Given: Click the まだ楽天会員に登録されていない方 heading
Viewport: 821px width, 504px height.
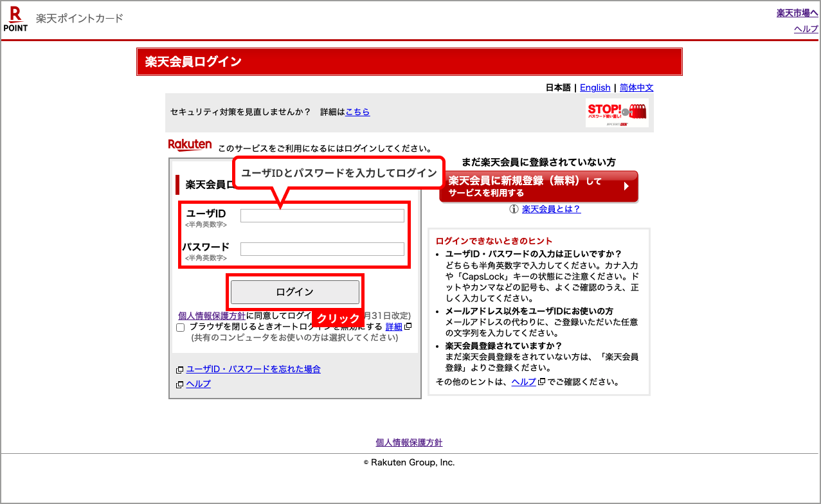Looking at the screenshot, I should point(539,162).
